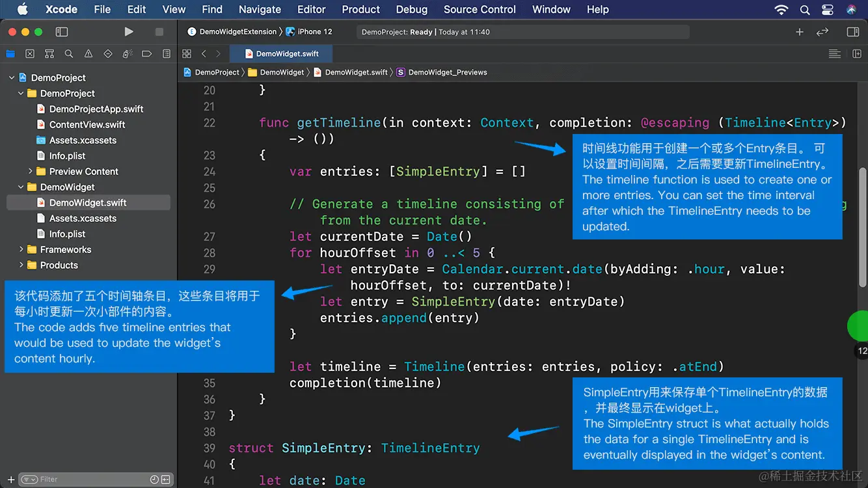The width and height of the screenshot is (868, 488).
Task: Open the Xcode menu
Action: tap(61, 9)
